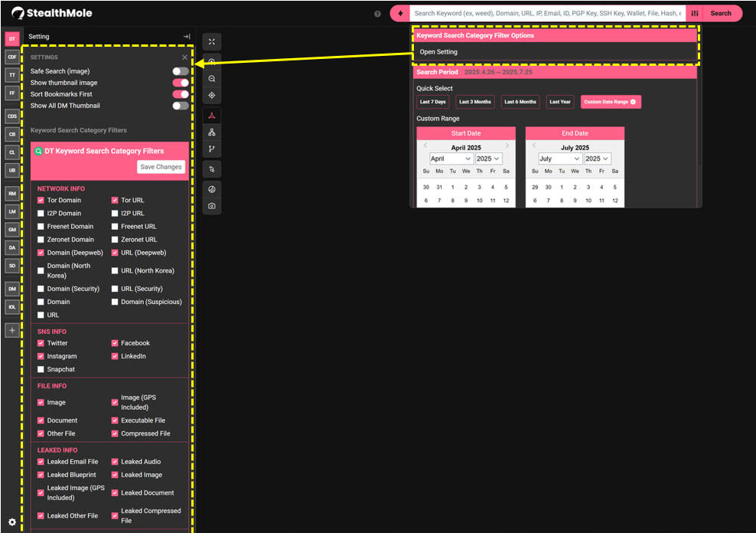Open the FF sidebar module
Viewport: 756px width, 533px height.
pos(12,93)
